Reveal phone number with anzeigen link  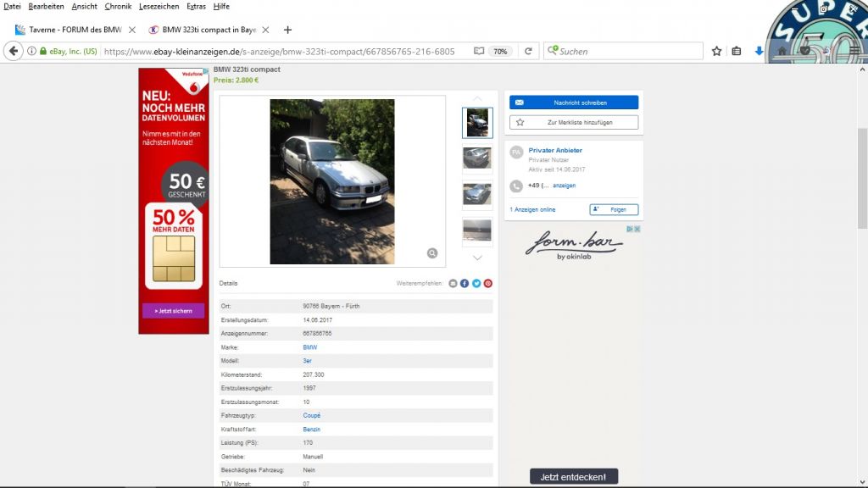564,186
